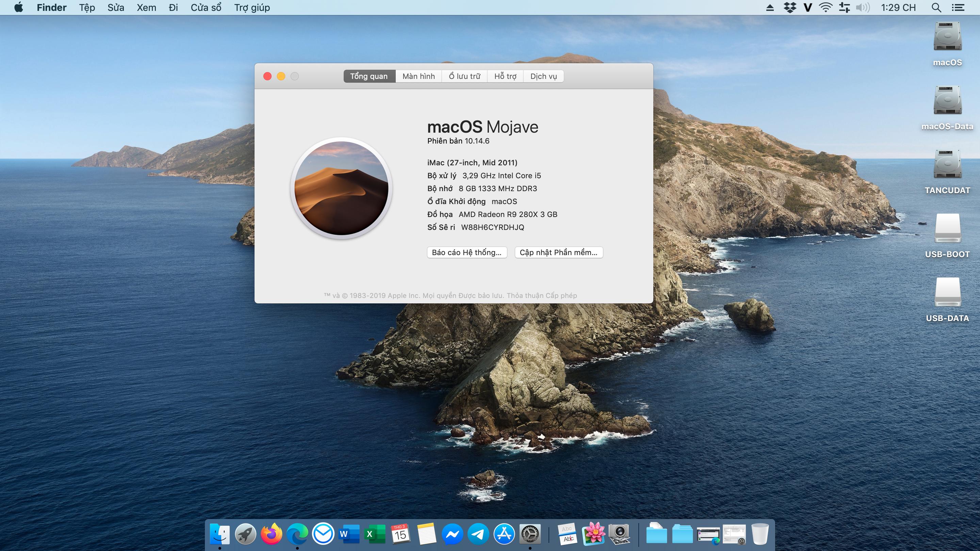The height and width of the screenshot is (551, 980).
Task: Open Firefox from the Dock
Action: (271, 534)
